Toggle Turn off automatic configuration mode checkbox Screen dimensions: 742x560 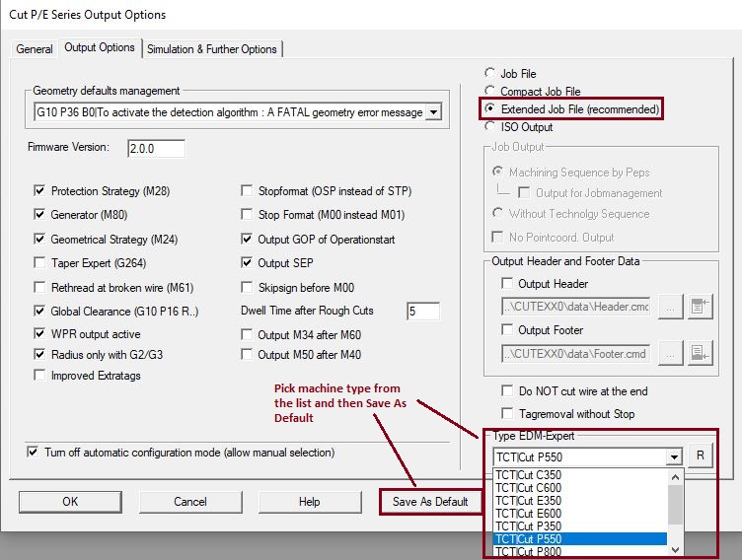tap(33, 453)
